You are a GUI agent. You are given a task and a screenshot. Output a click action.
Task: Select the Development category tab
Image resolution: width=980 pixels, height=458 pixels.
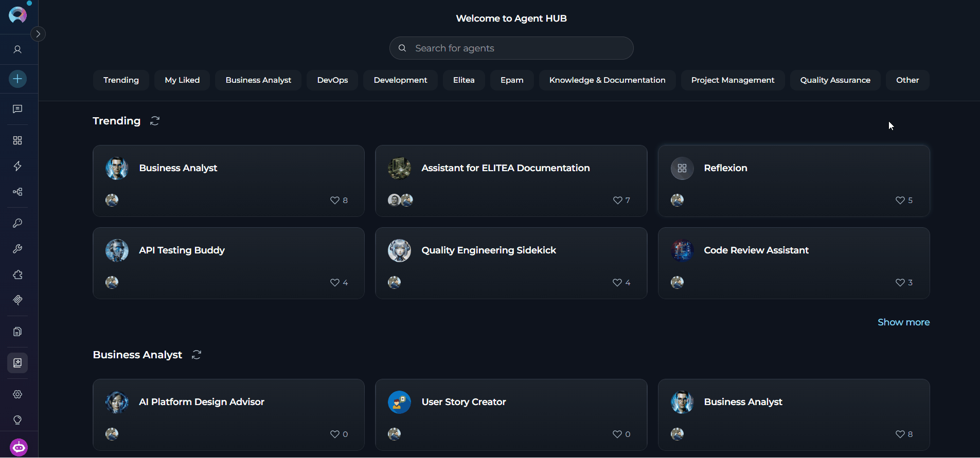coord(400,80)
